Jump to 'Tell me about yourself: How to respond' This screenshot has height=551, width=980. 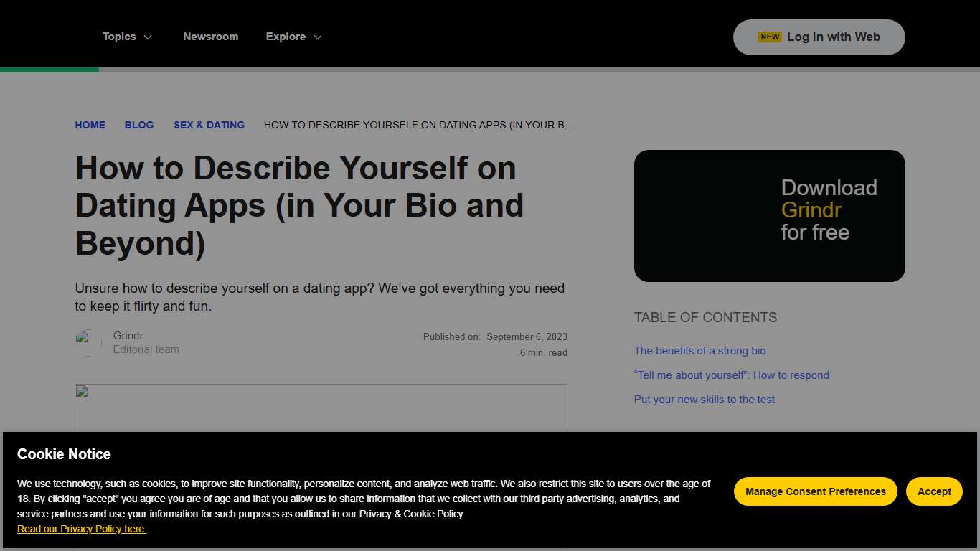click(731, 375)
